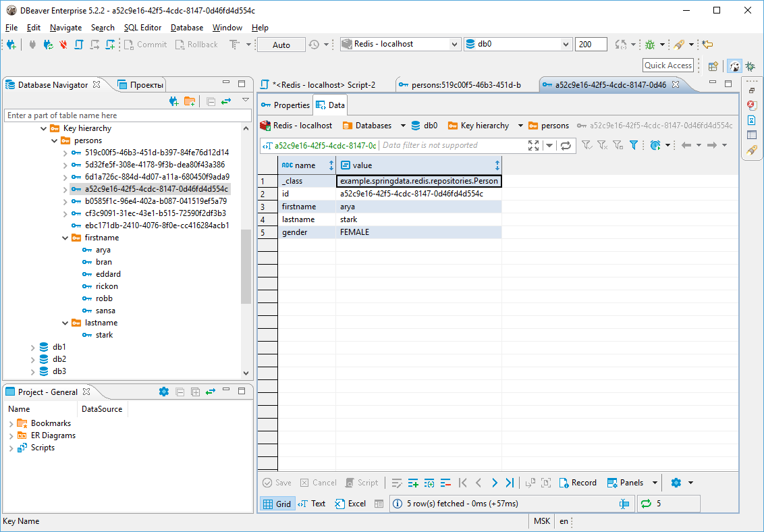
Task: Open the SQL Editor menu
Action: [142, 28]
